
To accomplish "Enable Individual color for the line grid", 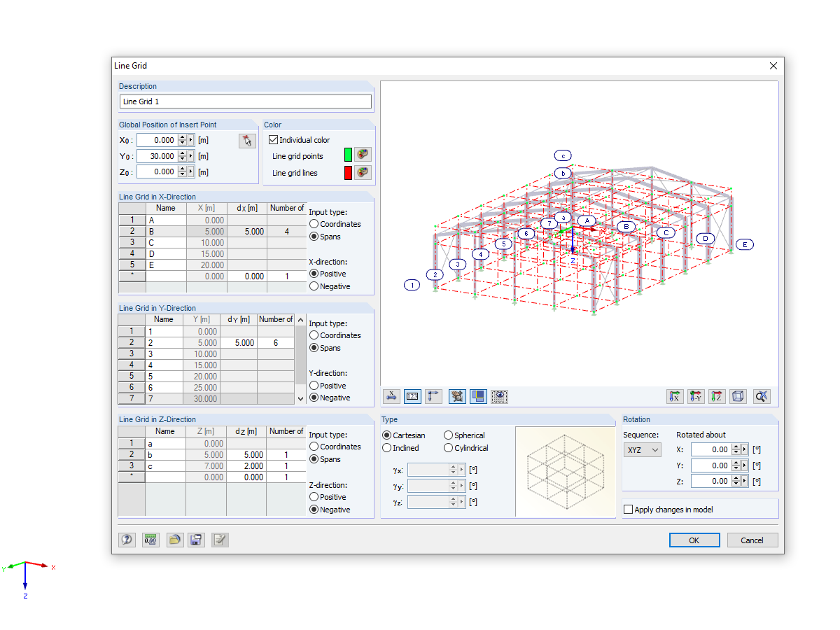I will [273, 139].
